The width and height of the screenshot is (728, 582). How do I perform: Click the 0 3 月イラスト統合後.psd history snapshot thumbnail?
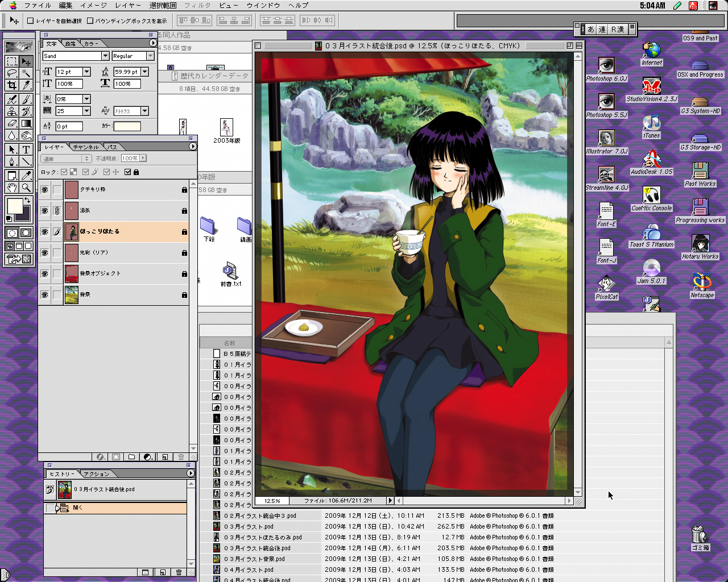pyautogui.click(x=65, y=489)
